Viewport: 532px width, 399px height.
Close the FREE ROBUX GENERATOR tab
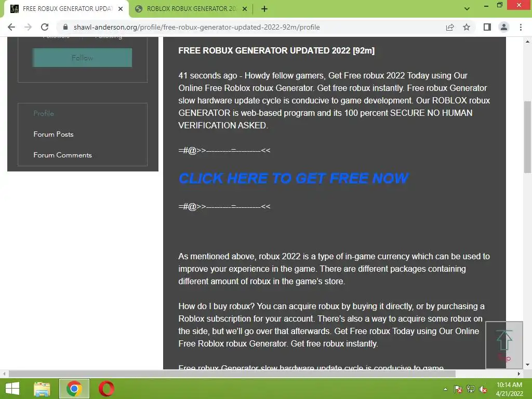[x=121, y=9]
